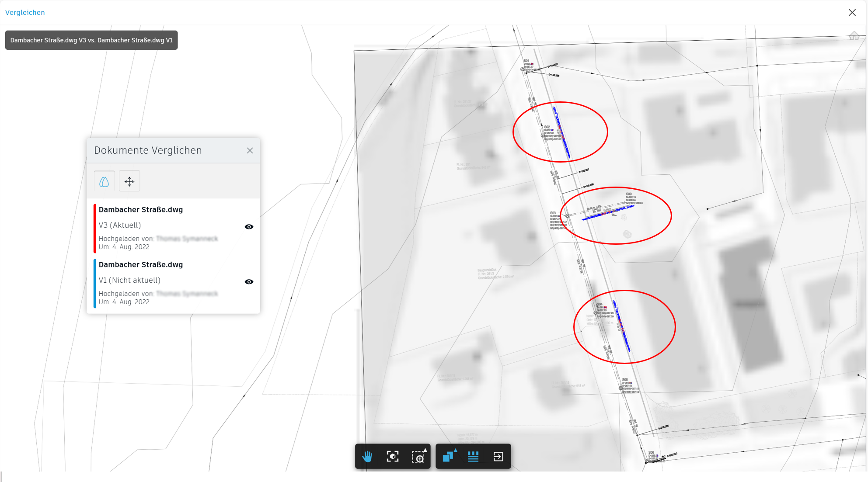This screenshot has height=482, width=868.
Task: Select the V1 Dambacher Straße.dwg entry
Action: pyautogui.click(x=140, y=265)
